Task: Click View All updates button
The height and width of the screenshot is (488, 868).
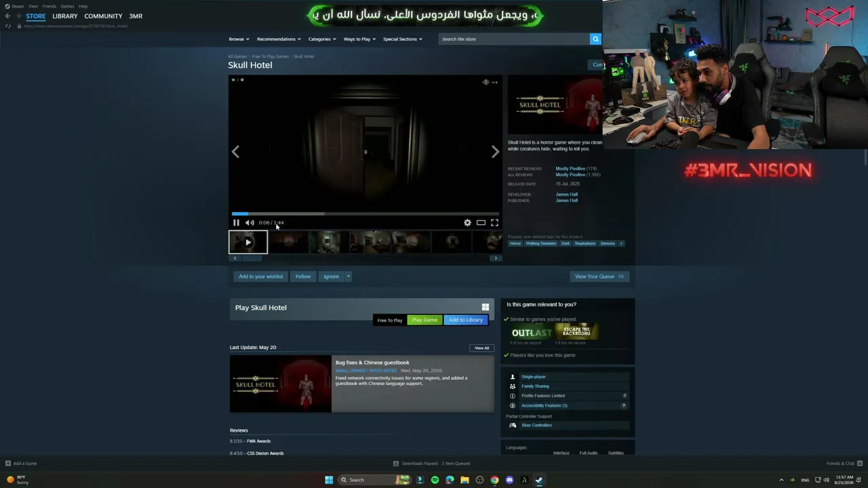Action: coord(481,348)
